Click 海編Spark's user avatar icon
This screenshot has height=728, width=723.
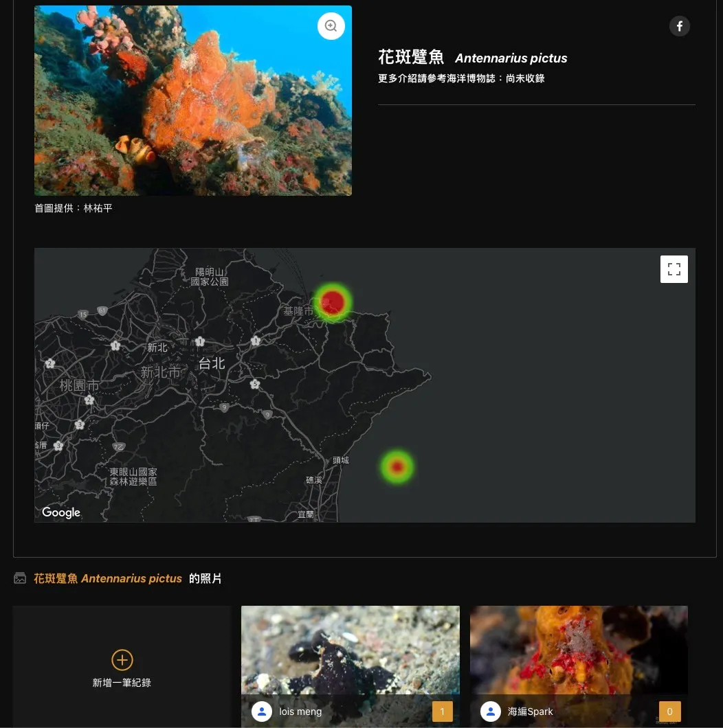[491, 712]
